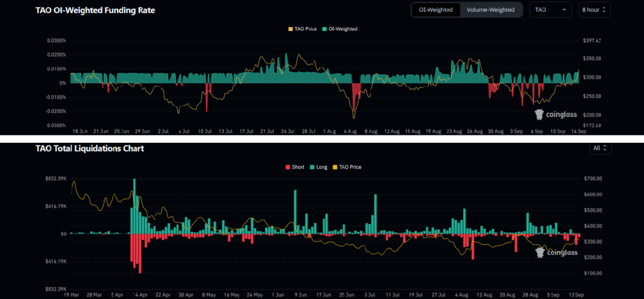Click the 19 Mar date label

point(72,295)
